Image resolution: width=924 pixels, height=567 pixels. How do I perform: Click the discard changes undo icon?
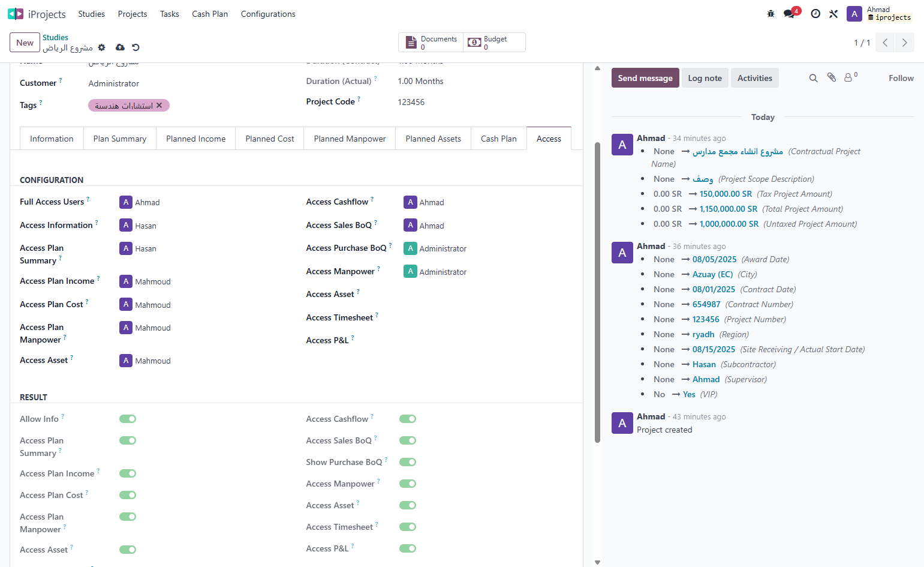click(136, 47)
